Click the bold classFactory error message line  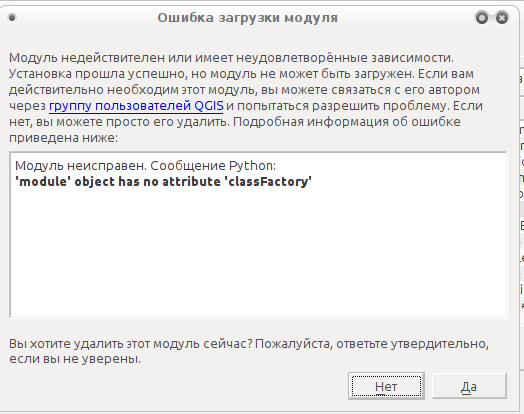(163, 181)
